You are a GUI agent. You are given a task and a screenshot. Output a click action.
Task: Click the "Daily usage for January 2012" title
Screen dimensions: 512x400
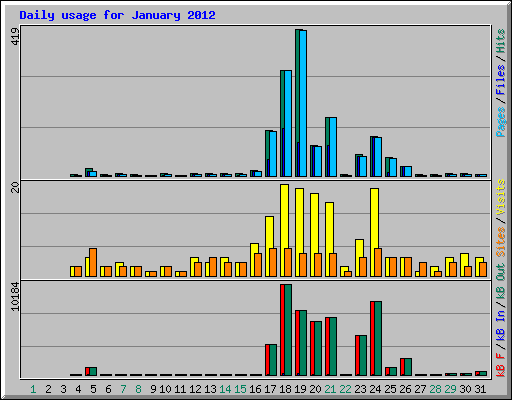click(117, 15)
